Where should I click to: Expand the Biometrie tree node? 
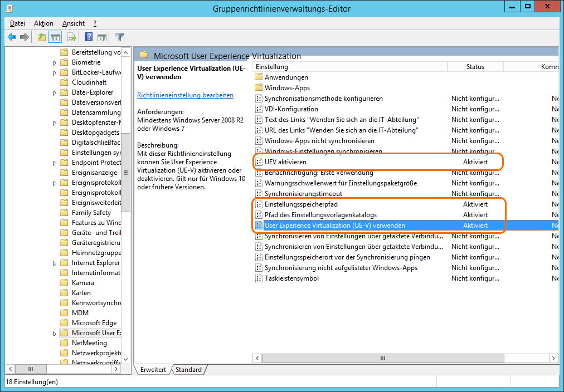55,63
